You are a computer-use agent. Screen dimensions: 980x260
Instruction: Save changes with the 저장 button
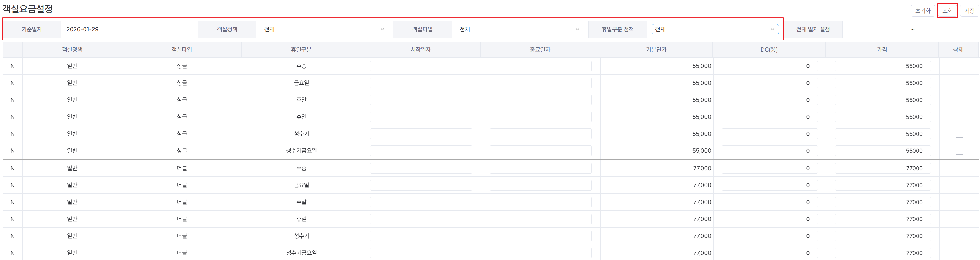(969, 11)
